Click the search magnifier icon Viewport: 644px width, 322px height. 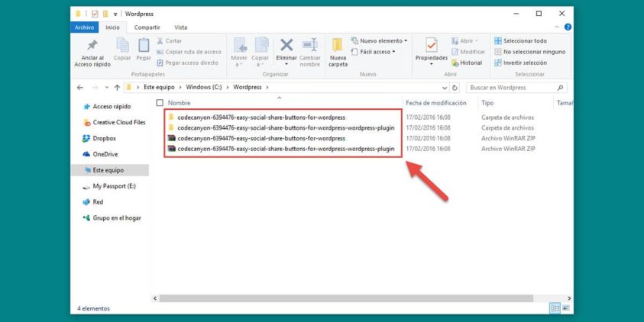pos(560,88)
